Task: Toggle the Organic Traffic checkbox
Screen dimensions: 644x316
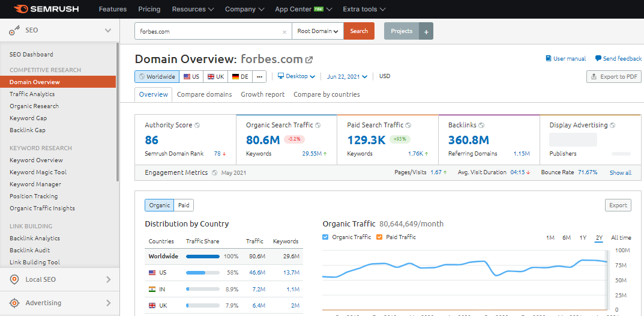Action: click(326, 237)
